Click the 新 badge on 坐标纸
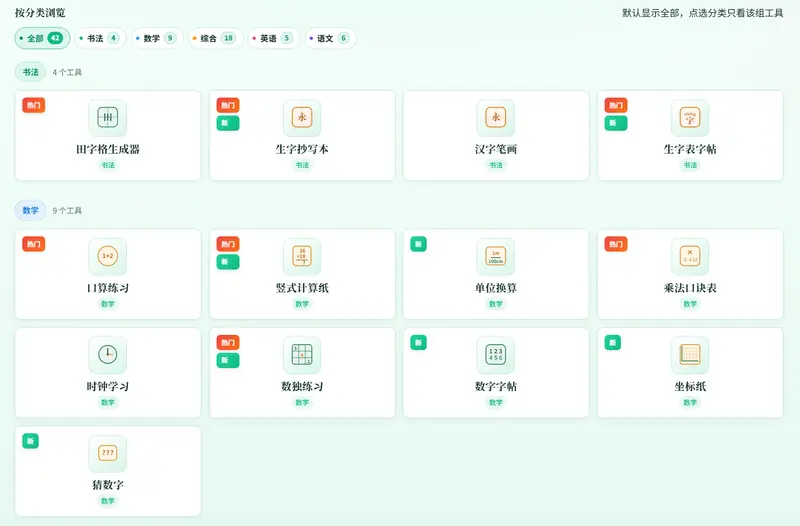Viewport: 800px width, 526px height. [613, 342]
